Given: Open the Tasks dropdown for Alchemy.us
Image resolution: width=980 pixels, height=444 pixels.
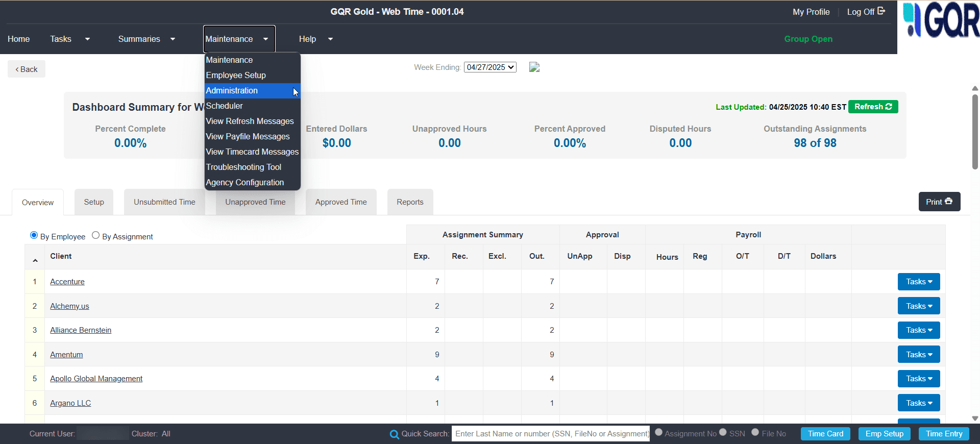Looking at the screenshot, I should coord(919,306).
